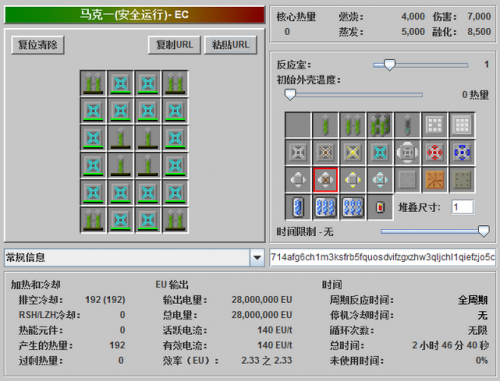
Task: Choose the cyan advanced heat vent in palette
Action: point(380,153)
